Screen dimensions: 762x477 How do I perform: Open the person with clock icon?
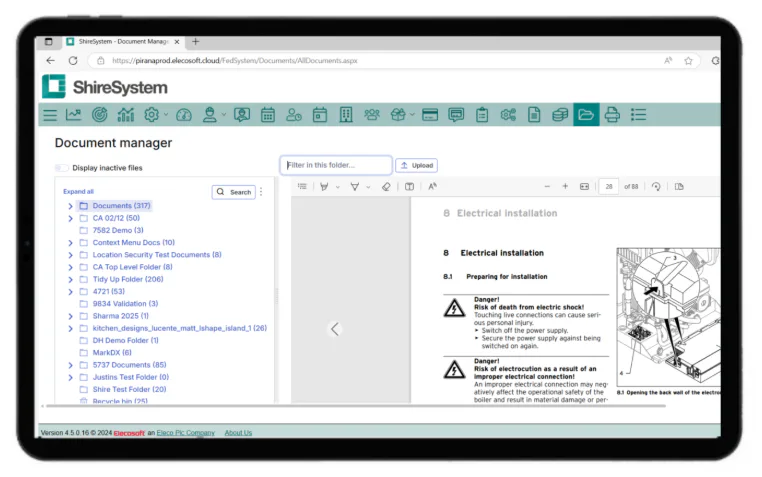tap(294, 115)
